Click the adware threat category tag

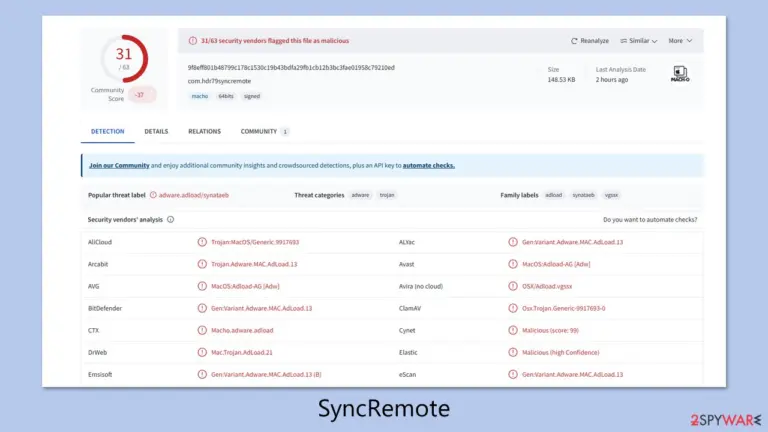tap(360, 195)
